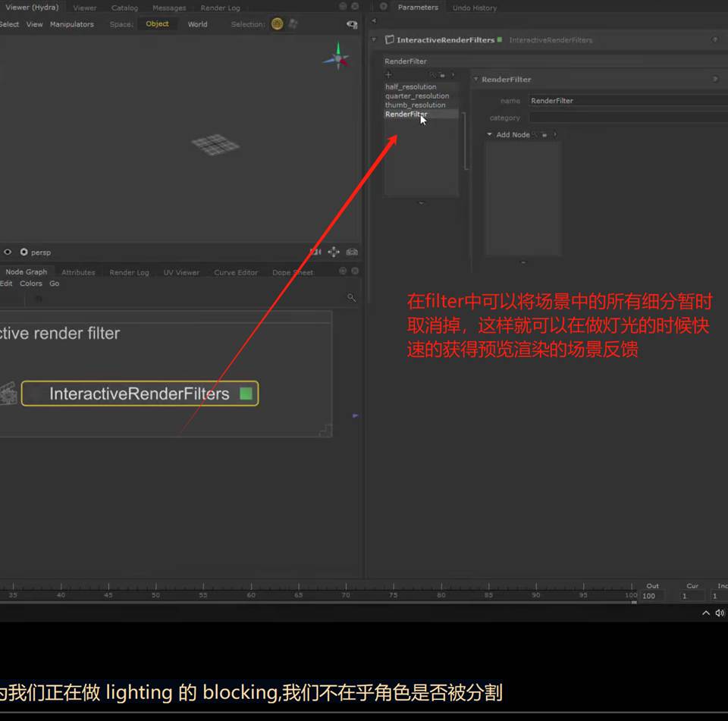Open the Manipulators menu in the viewer
Viewport: 728px width, 721px height.
point(71,24)
